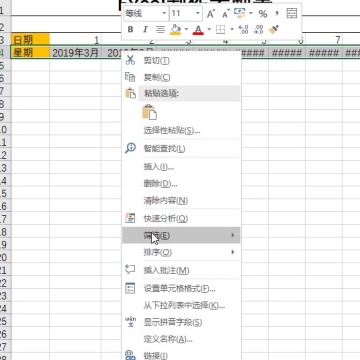Click the increase decimal icon
The image size is (360, 360).
click(x=243, y=30)
